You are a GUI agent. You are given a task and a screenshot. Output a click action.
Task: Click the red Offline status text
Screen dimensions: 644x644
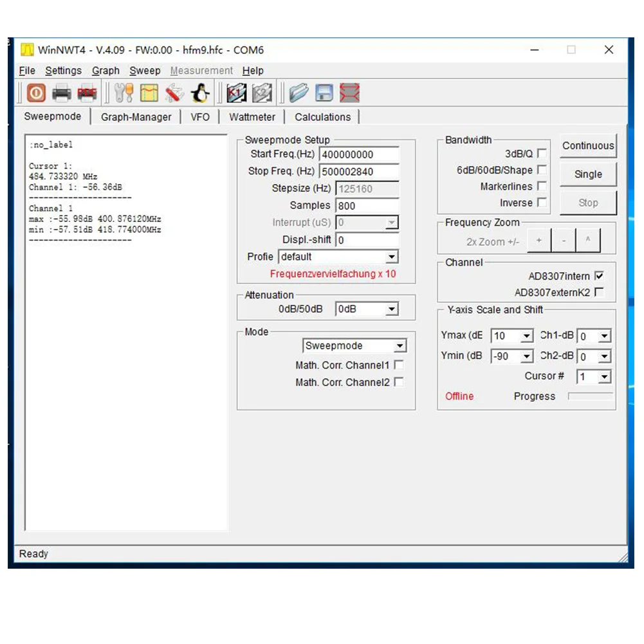pos(459,396)
